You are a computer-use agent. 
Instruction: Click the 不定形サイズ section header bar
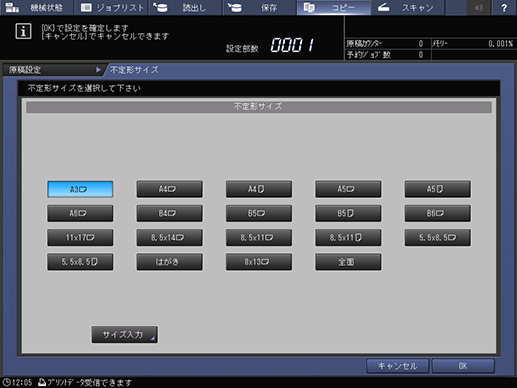click(259, 107)
